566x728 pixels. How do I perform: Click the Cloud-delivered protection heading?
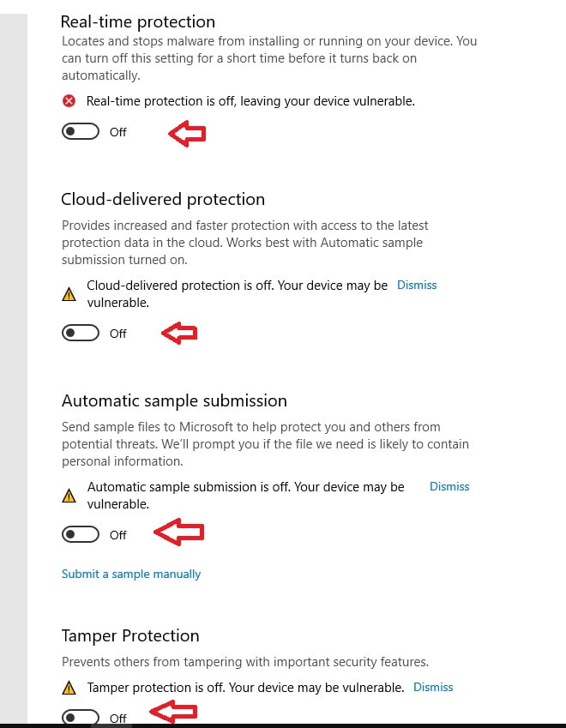click(x=163, y=199)
